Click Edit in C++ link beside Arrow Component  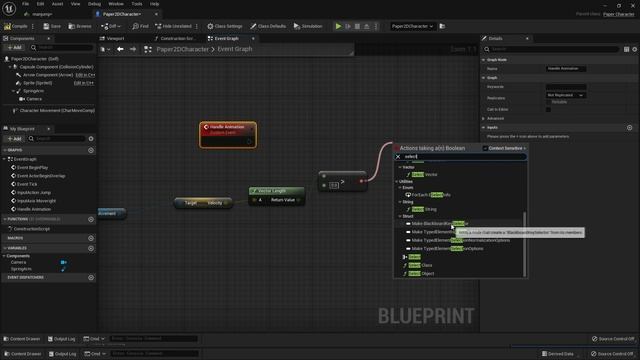click(85, 75)
